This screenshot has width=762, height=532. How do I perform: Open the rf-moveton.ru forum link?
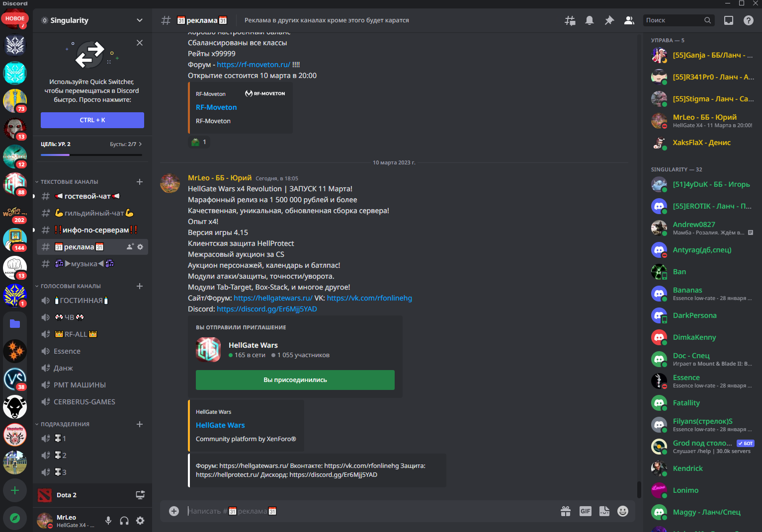coord(254,65)
